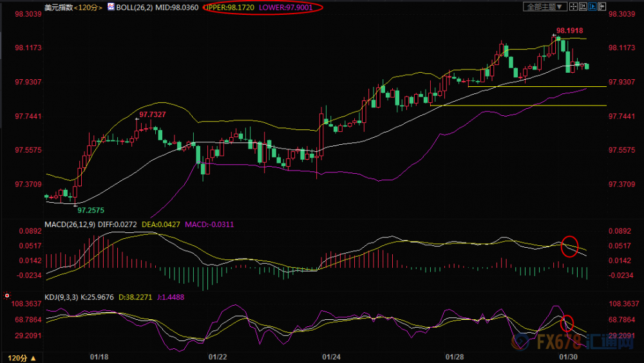Click the UPPER:98.1720 value
This screenshot has width=644, height=363.
click(229, 7)
